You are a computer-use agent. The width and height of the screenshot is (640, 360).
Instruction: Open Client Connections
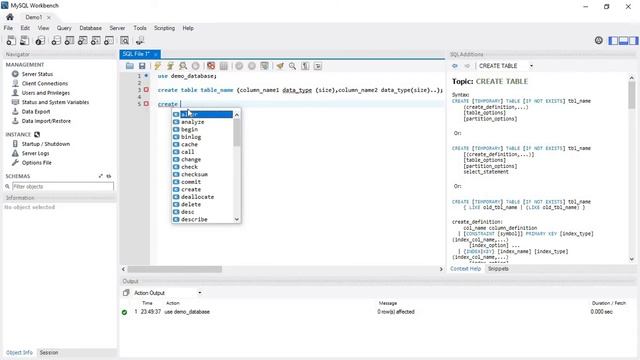pyautogui.click(x=45, y=83)
